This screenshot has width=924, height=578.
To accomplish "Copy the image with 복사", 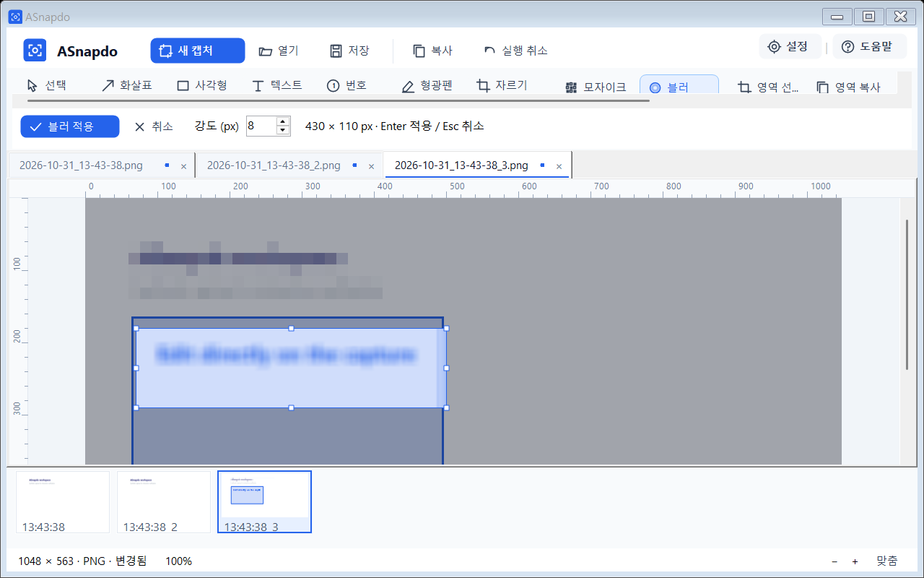I will point(432,51).
